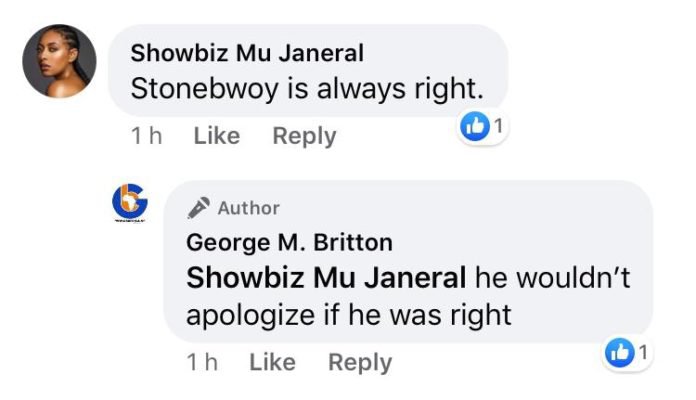Open Showbiz Mu Janeral's profile picture
The width and height of the screenshot is (696, 400).
pos(59,61)
